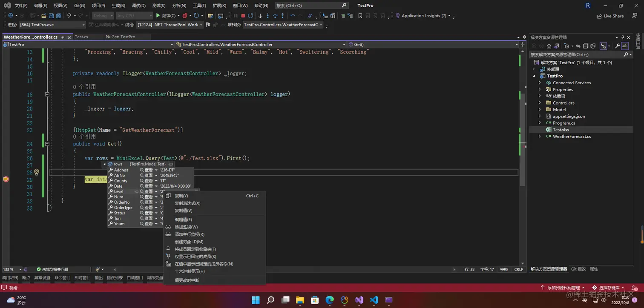
Task: Collapse the Get method at line 24
Action: pyautogui.click(x=47, y=144)
